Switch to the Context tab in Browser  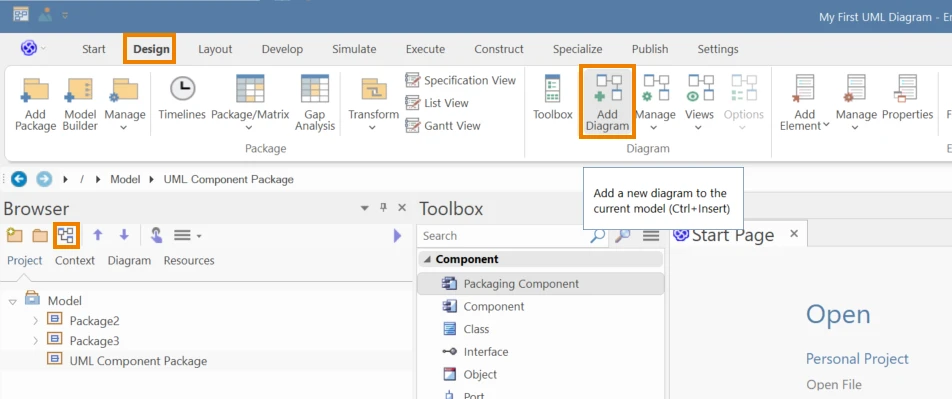75,261
